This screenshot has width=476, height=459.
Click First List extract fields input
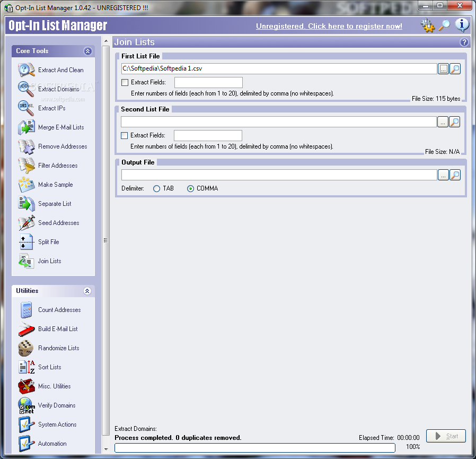click(x=208, y=82)
